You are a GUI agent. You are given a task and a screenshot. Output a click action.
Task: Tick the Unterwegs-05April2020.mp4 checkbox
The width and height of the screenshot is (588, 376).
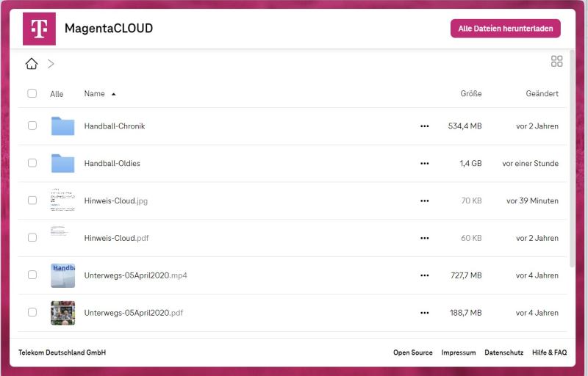coord(32,275)
